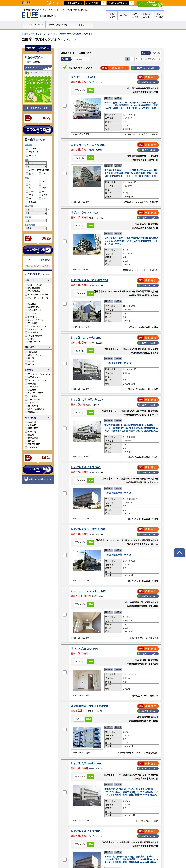Image resolution: width=186 pixels, height=868 pixels.
Task: Click the bulk 無料 資料請求 button
Action: pyautogui.click(x=114, y=68)
